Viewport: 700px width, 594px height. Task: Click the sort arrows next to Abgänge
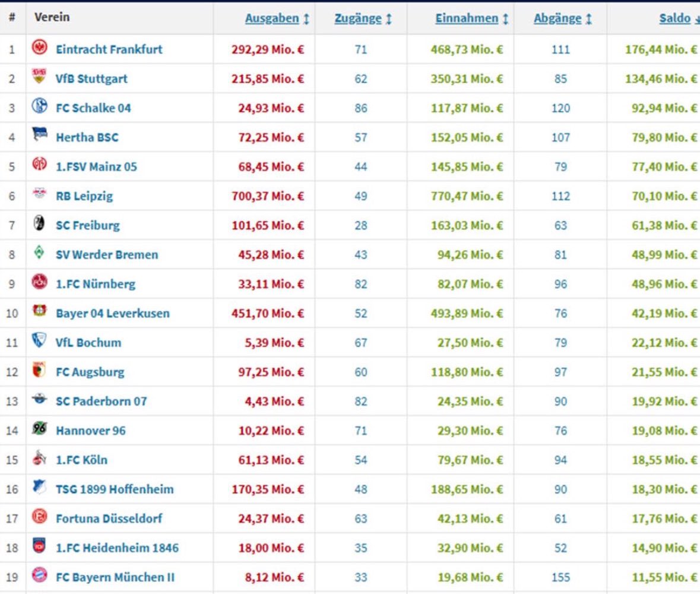pyautogui.click(x=589, y=19)
